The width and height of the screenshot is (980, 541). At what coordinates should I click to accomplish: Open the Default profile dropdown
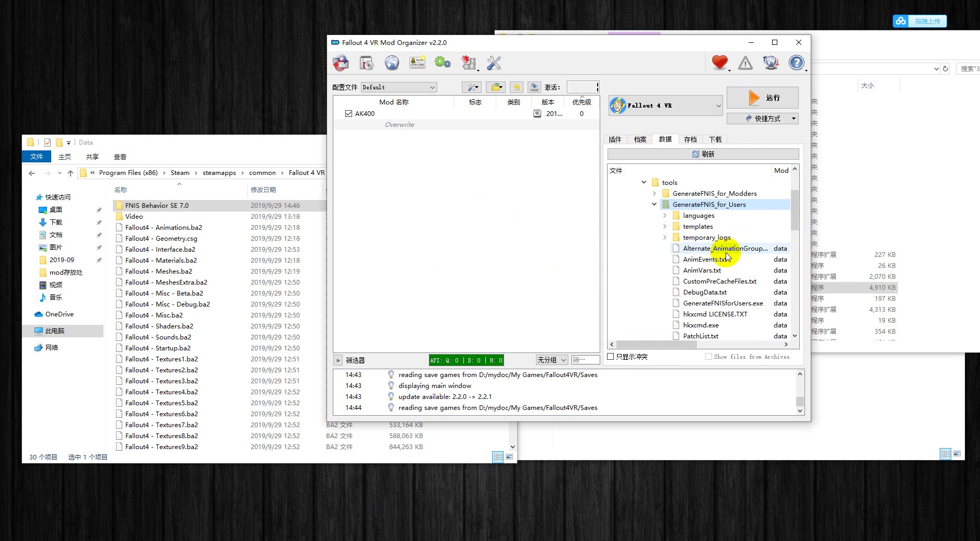(x=399, y=87)
